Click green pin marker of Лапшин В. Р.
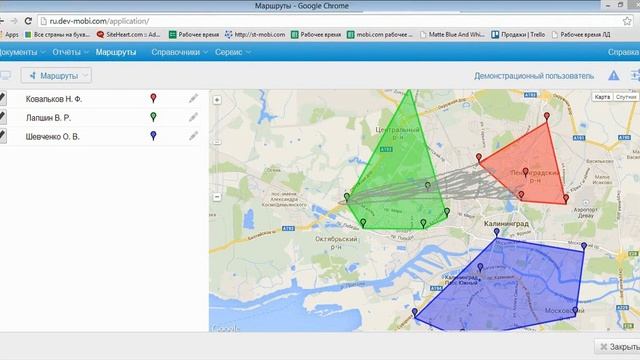 pyautogui.click(x=153, y=117)
